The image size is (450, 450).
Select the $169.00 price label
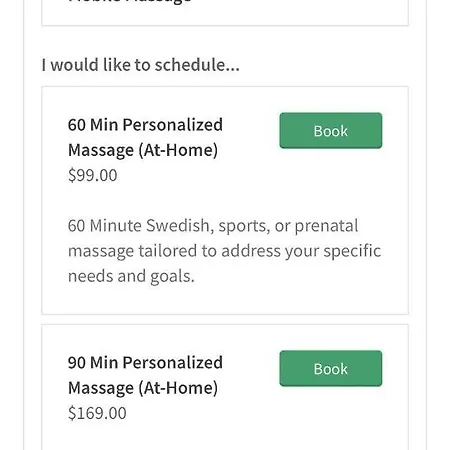[x=97, y=413]
